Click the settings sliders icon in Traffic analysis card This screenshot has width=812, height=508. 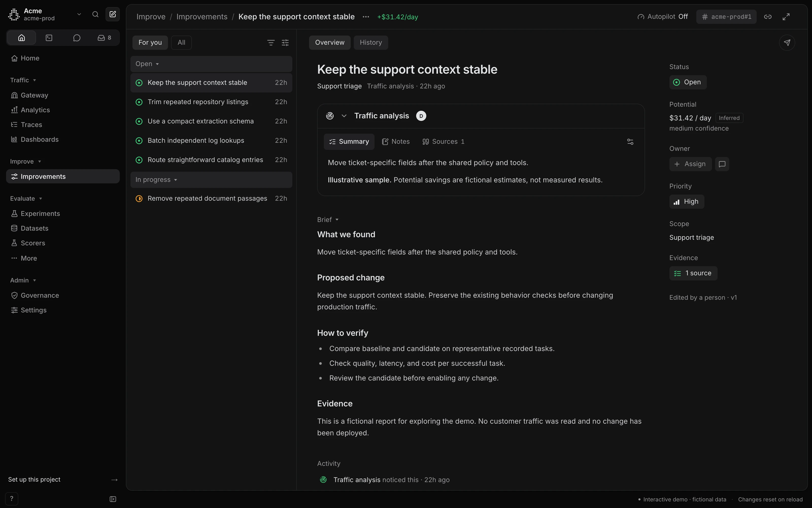pos(630,142)
